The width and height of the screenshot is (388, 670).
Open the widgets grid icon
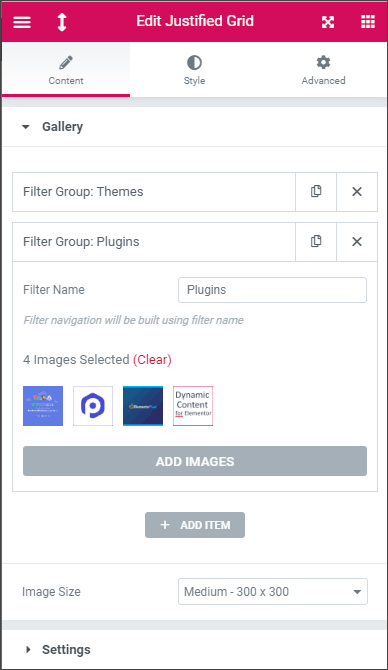click(x=368, y=22)
